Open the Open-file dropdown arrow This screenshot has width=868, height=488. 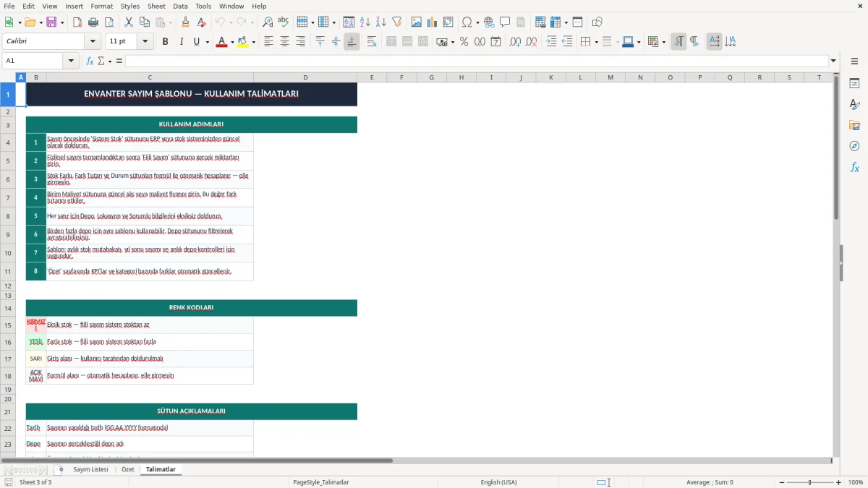point(41,22)
